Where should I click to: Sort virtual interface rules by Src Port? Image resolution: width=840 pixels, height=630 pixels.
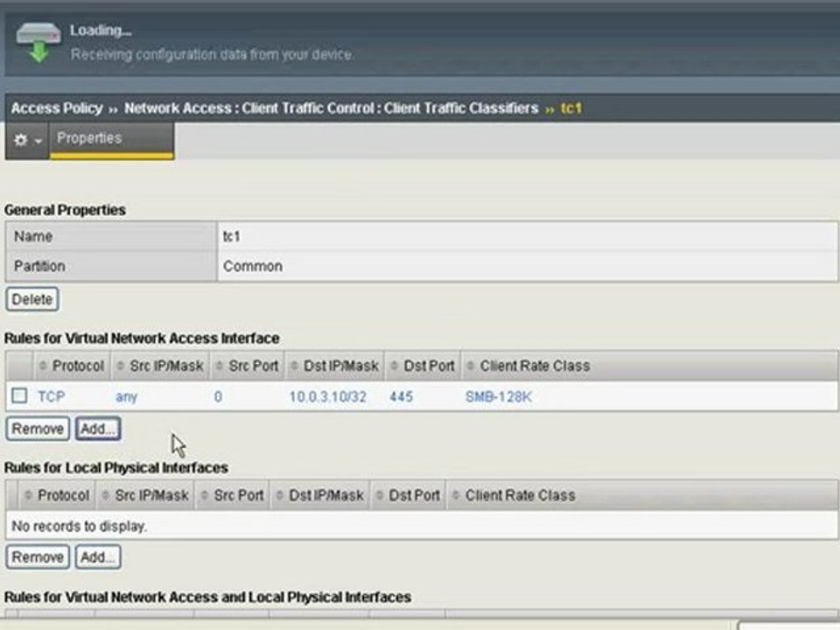(x=247, y=366)
